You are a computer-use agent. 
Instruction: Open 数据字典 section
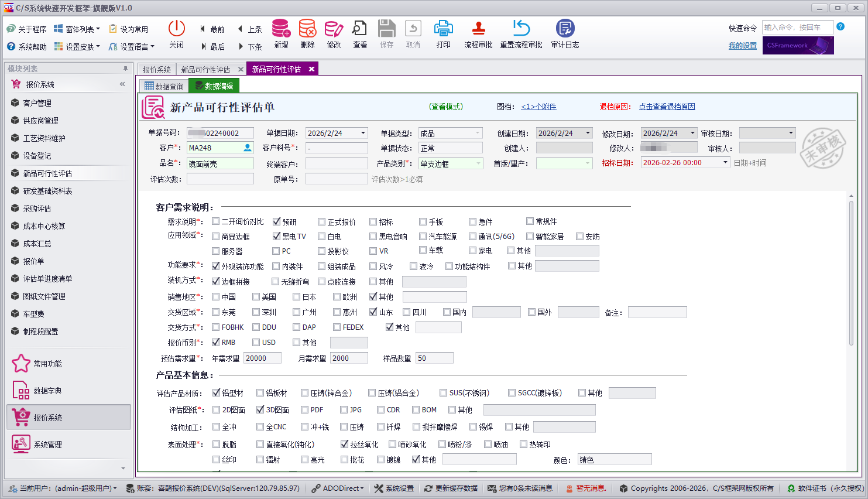(x=68, y=391)
